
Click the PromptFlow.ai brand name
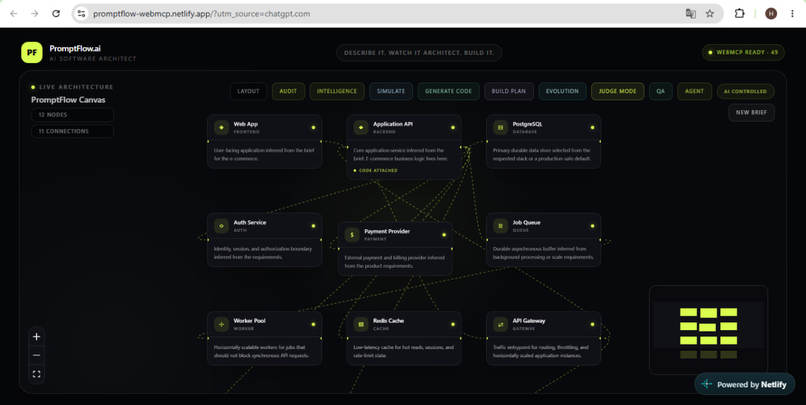pyautogui.click(x=75, y=48)
